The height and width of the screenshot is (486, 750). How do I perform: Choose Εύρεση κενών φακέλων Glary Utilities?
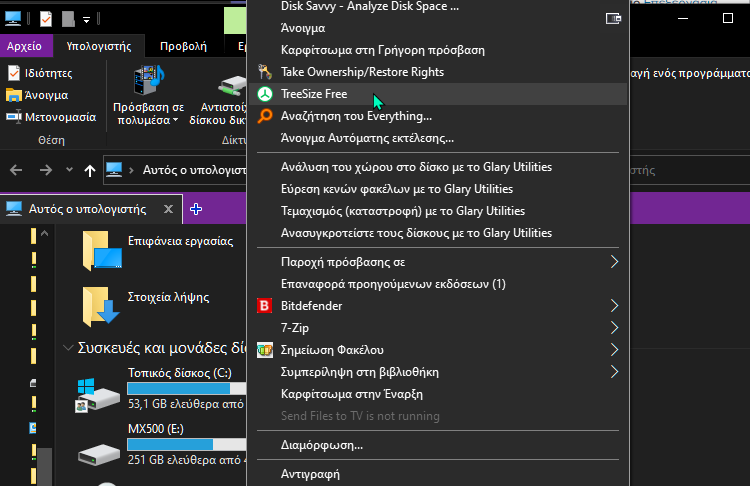point(438,188)
